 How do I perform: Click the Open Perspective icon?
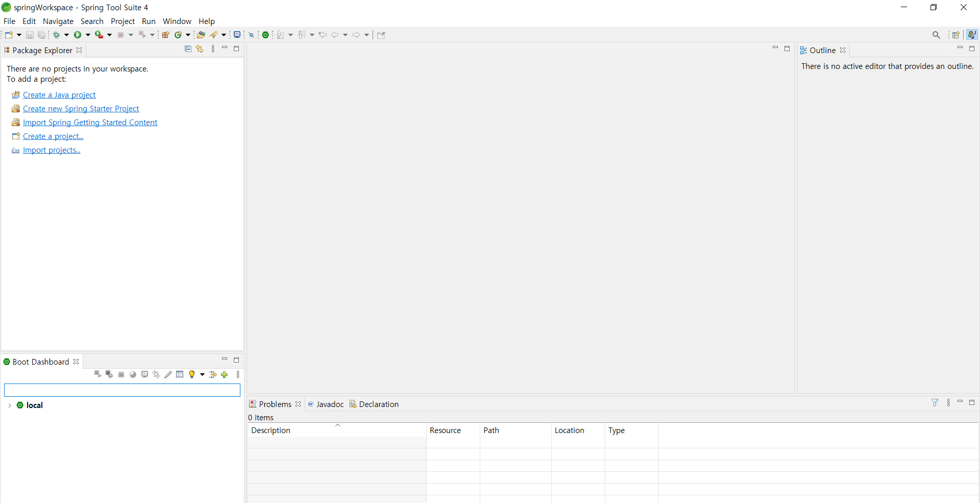956,35
